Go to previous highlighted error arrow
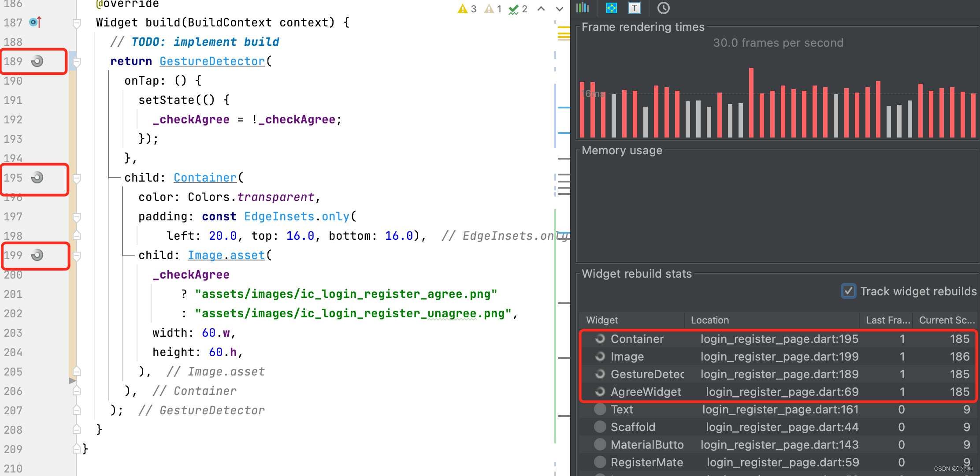Viewport: 980px width, 476px height. click(541, 9)
